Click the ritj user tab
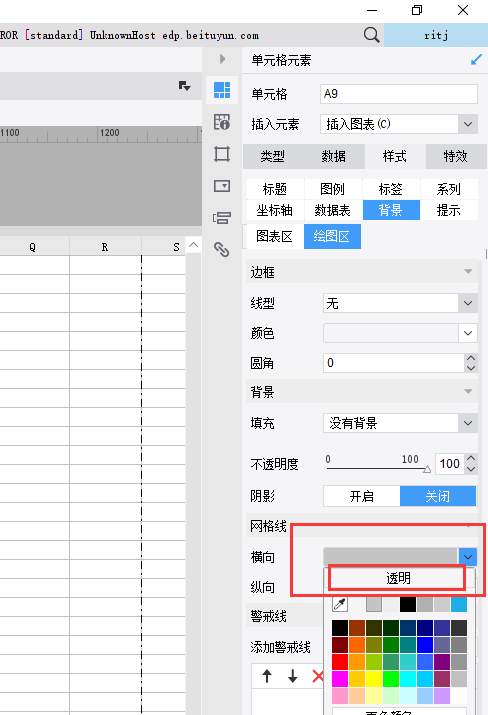 point(436,35)
